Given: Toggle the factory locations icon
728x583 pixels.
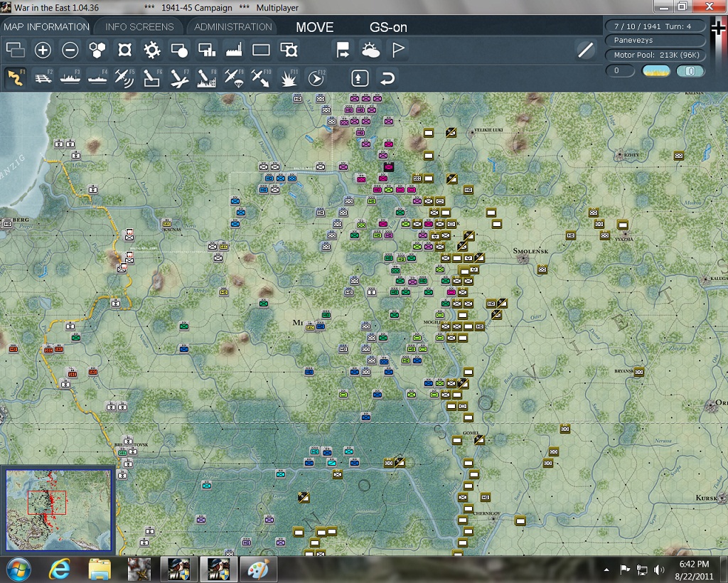Looking at the screenshot, I should click(234, 50).
